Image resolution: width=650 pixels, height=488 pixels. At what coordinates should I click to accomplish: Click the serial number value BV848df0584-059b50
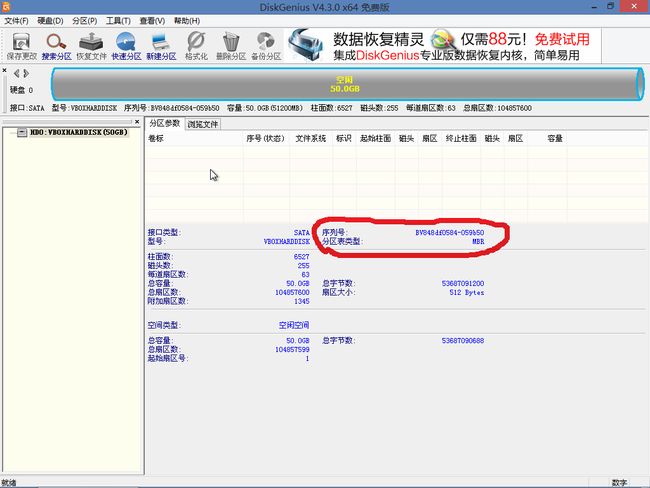(x=450, y=233)
